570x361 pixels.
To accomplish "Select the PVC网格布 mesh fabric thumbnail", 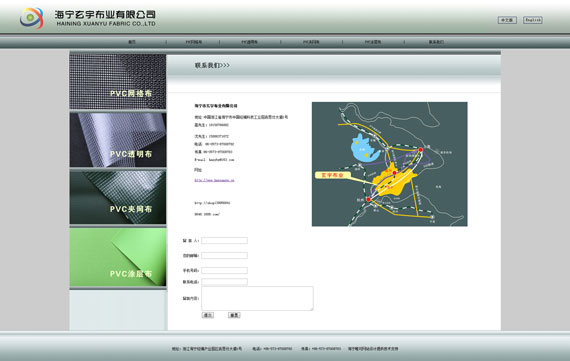I will click(x=118, y=81).
